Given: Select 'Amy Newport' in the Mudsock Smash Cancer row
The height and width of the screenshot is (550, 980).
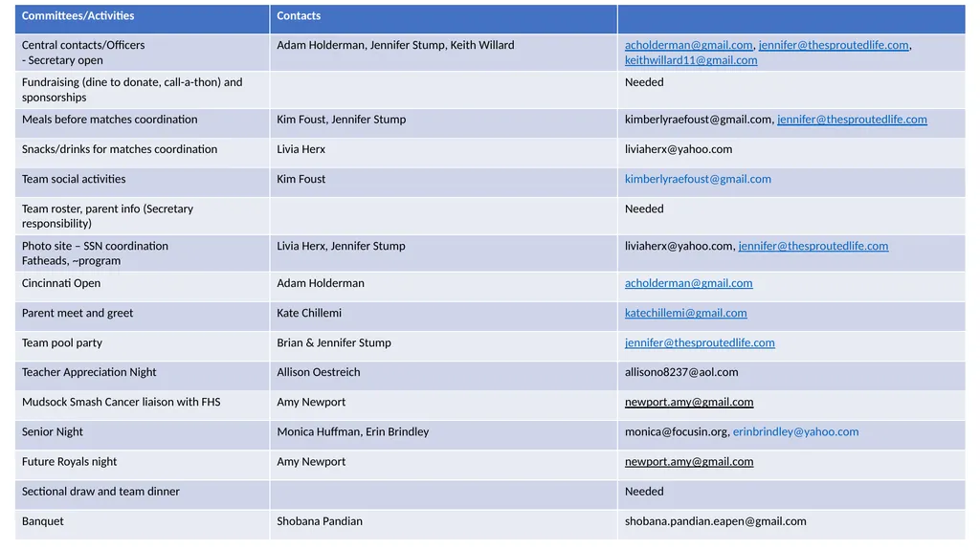Looking at the screenshot, I should point(311,402).
